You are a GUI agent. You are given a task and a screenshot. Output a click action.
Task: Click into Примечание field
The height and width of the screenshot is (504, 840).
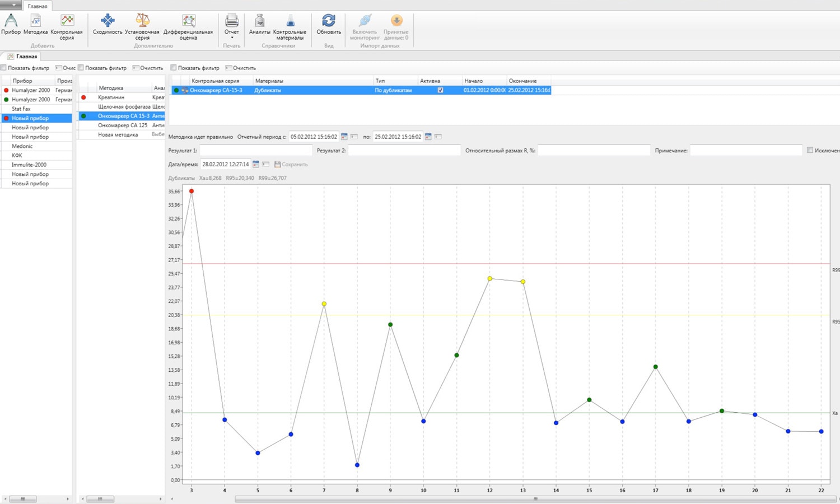[746, 150]
